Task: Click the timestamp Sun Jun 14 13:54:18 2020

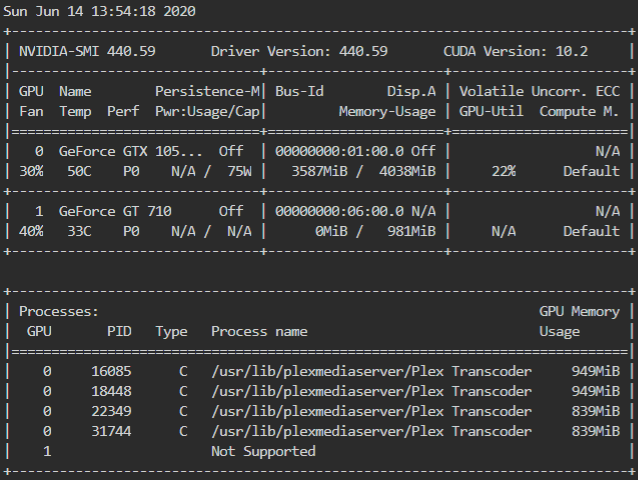Action: point(99,11)
